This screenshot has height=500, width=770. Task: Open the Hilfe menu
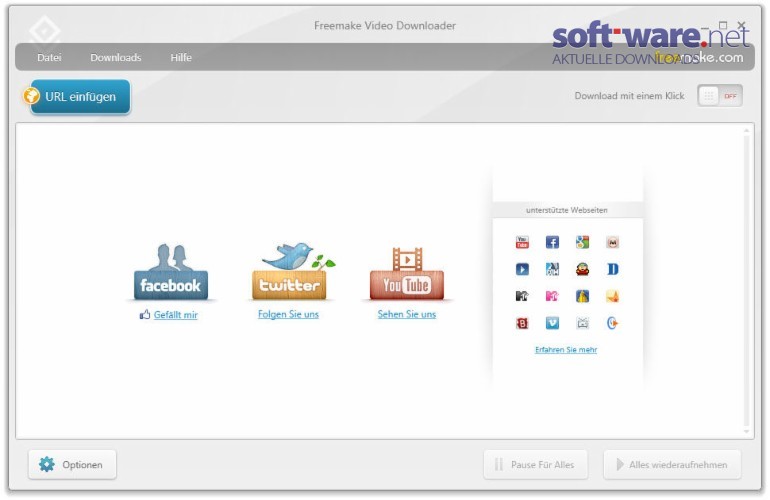181,57
